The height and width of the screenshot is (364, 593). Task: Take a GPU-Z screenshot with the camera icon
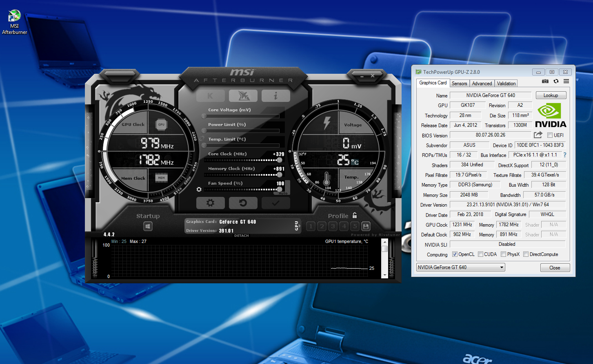tap(545, 81)
